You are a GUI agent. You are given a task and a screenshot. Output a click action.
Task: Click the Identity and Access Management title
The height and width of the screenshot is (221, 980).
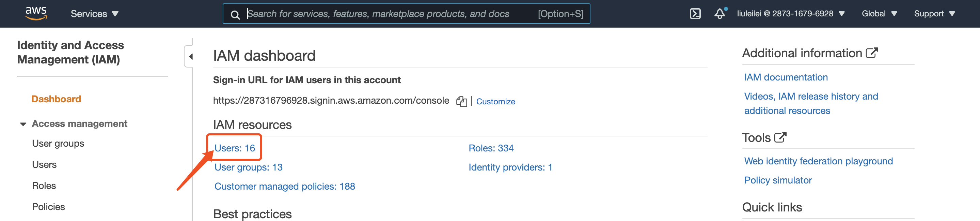[x=70, y=52]
